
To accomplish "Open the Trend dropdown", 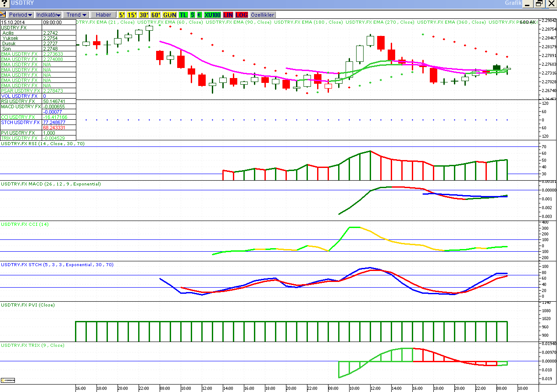I will pyautogui.click(x=76, y=15).
